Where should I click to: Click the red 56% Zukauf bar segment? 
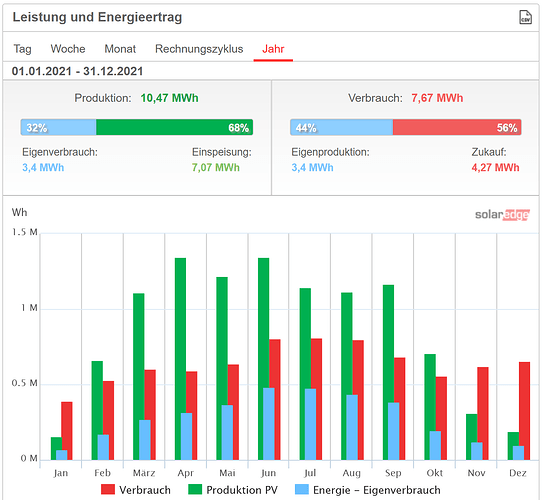point(457,127)
